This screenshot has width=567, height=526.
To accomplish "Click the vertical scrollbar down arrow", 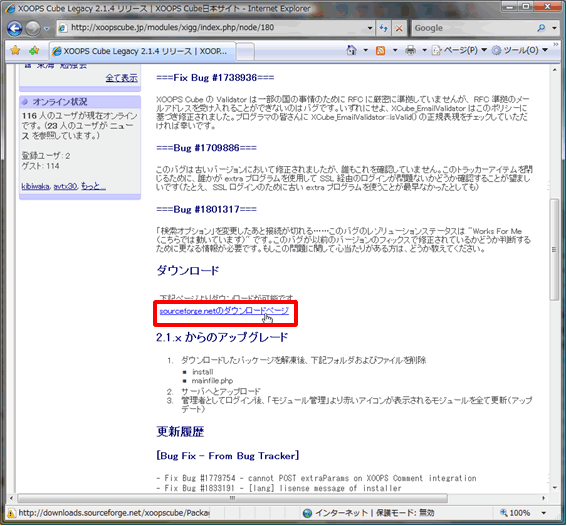I will pyautogui.click(x=555, y=487).
